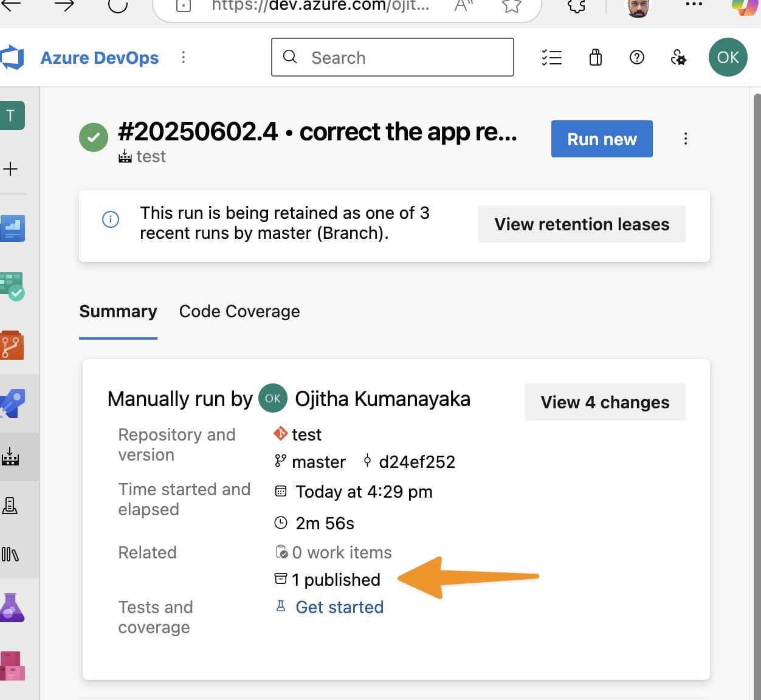The height and width of the screenshot is (700, 761).
Task: Open Test Plans flask icon
Action: (x=12, y=608)
